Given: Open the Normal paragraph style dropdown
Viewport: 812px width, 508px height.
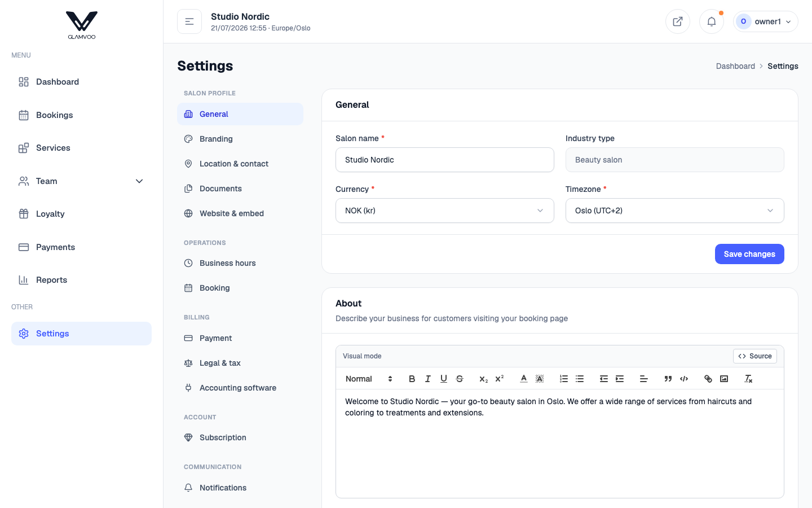Looking at the screenshot, I should coord(369,379).
